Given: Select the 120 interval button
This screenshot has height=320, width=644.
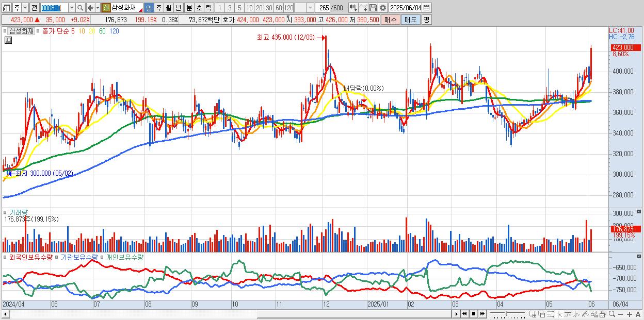Looking at the screenshot, I should [x=288, y=8].
